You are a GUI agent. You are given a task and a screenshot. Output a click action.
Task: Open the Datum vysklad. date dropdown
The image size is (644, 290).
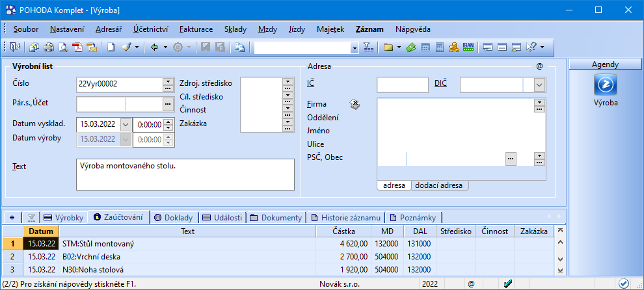coord(126,124)
